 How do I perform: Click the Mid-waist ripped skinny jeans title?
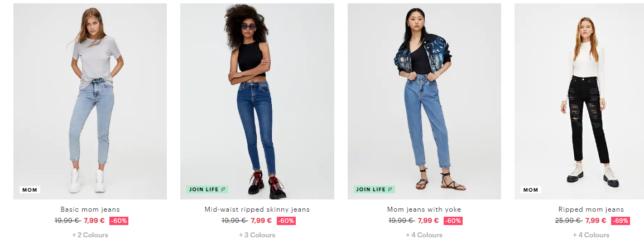[x=257, y=209]
